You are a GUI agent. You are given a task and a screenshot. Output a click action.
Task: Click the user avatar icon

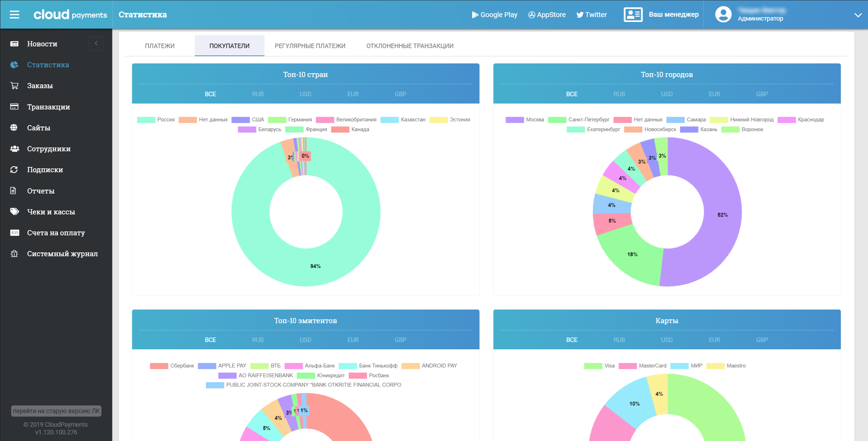pyautogui.click(x=723, y=15)
